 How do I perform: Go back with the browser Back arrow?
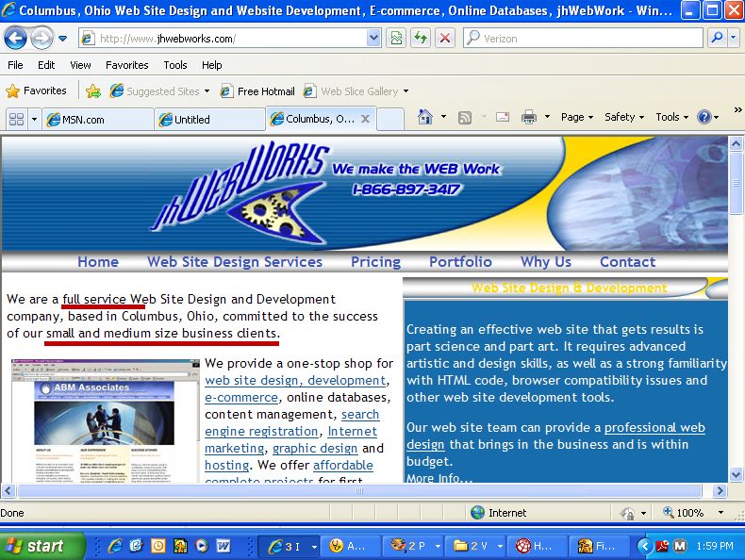pyautogui.click(x=15, y=38)
